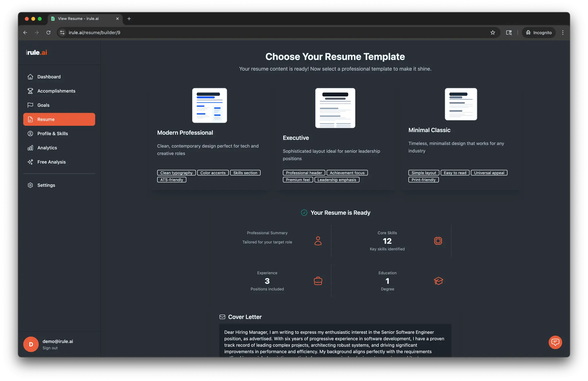Open the Goals page
The width and height of the screenshot is (588, 381).
(x=59, y=105)
